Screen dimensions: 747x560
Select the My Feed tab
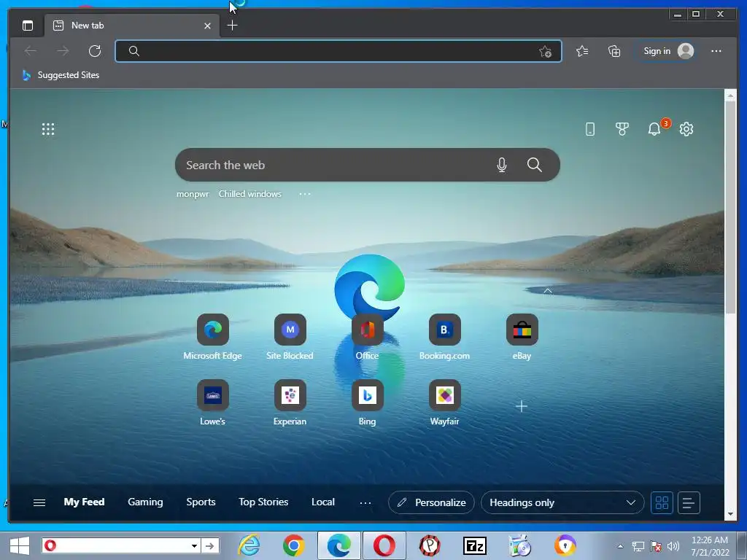coord(84,502)
